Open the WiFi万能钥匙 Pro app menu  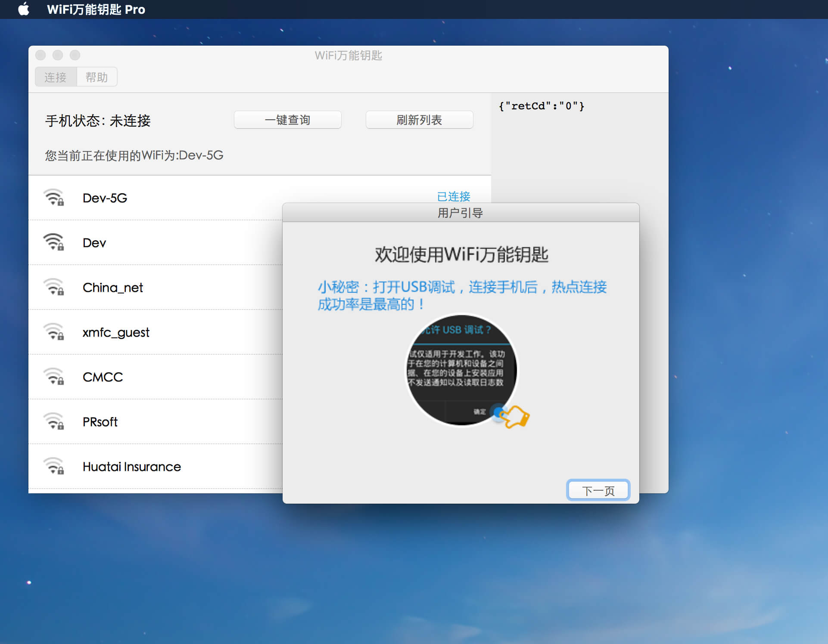96,9
